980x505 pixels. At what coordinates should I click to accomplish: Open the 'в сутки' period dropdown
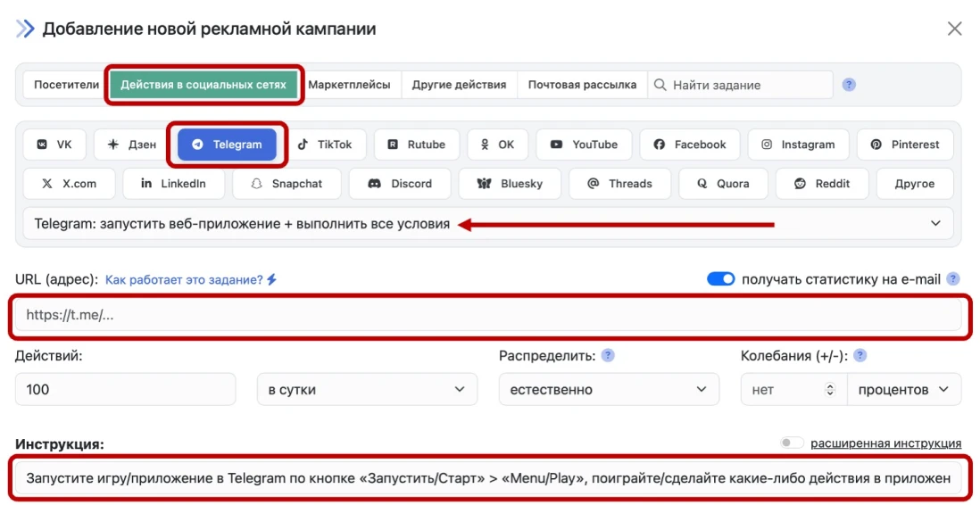[x=366, y=390]
